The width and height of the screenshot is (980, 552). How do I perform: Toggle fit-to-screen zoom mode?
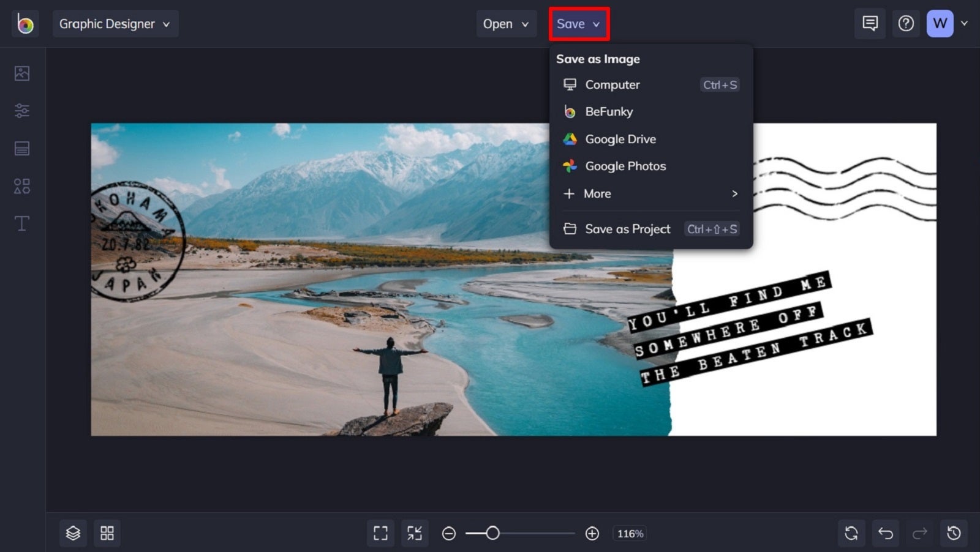point(415,533)
